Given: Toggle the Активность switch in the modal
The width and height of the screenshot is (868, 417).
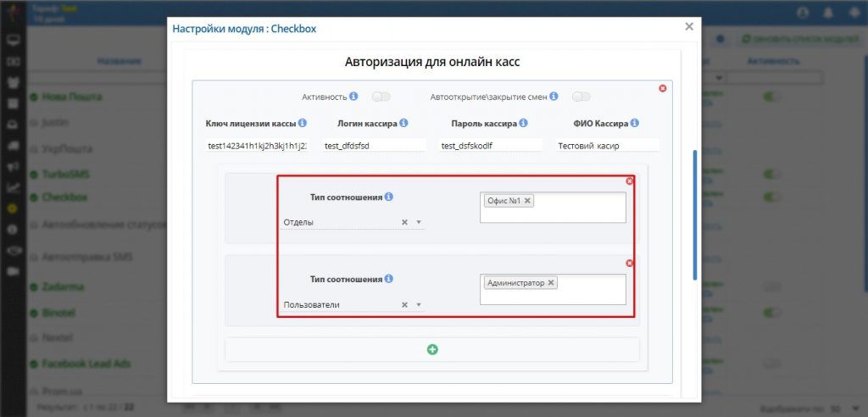Looking at the screenshot, I should (x=381, y=97).
